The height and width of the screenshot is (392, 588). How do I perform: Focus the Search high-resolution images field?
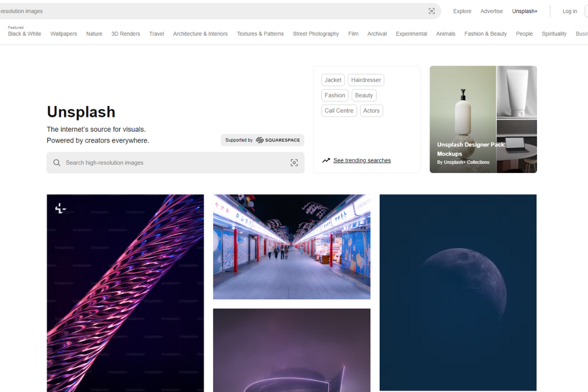pos(175,163)
